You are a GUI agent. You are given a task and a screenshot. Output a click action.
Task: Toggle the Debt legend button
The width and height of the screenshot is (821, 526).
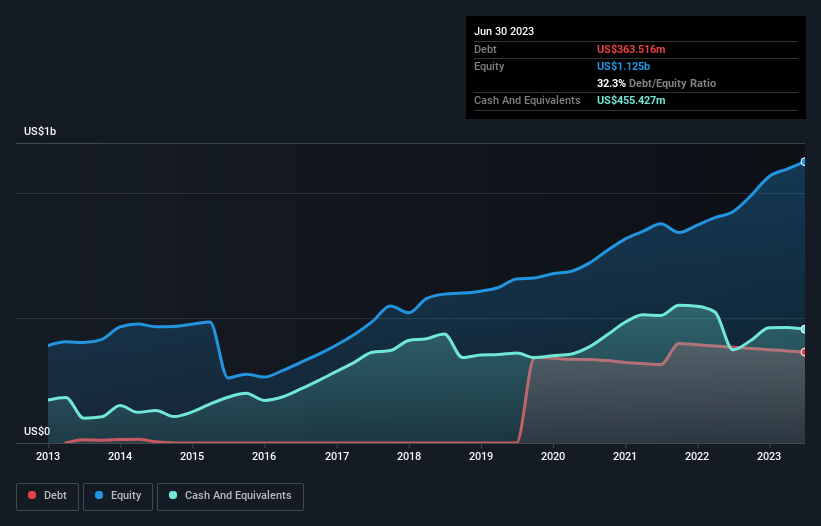[48, 496]
